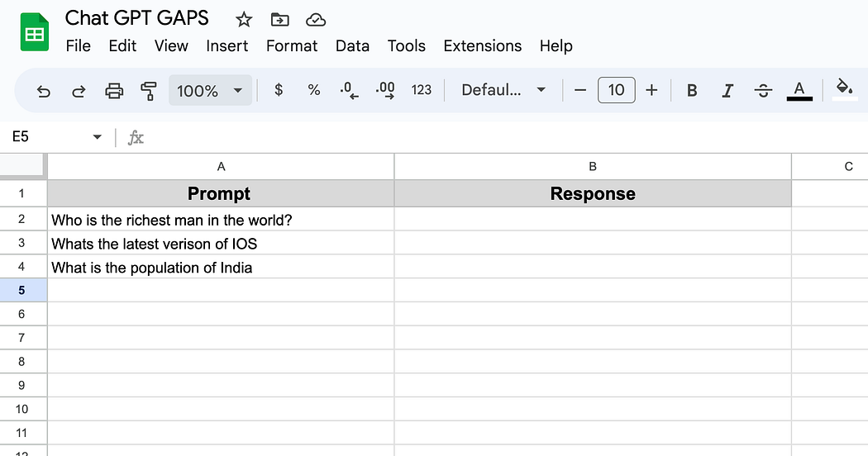Click the Decrease decimal places icon
The image size is (868, 456).
[x=349, y=90]
